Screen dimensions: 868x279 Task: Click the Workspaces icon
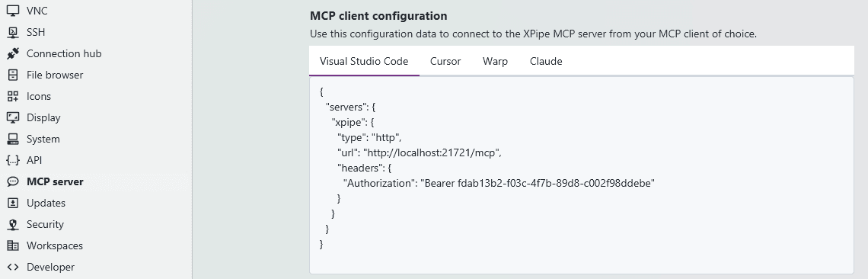click(13, 245)
